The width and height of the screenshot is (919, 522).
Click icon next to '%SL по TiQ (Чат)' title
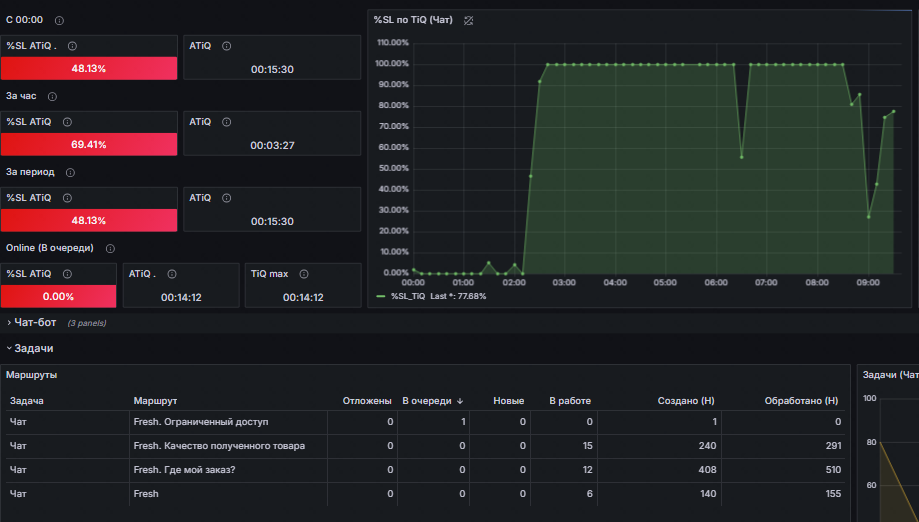click(x=468, y=21)
